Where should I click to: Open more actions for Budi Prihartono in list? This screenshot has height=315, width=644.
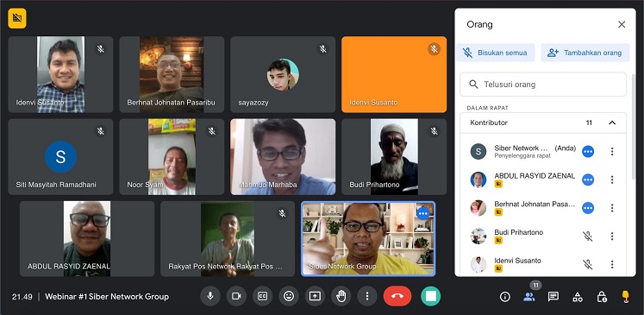612,236
